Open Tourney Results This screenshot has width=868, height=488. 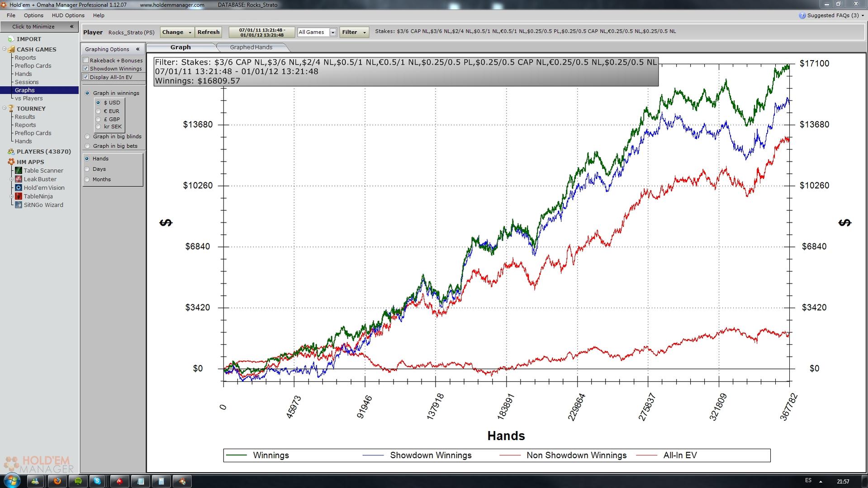pyautogui.click(x=25, y=117)
